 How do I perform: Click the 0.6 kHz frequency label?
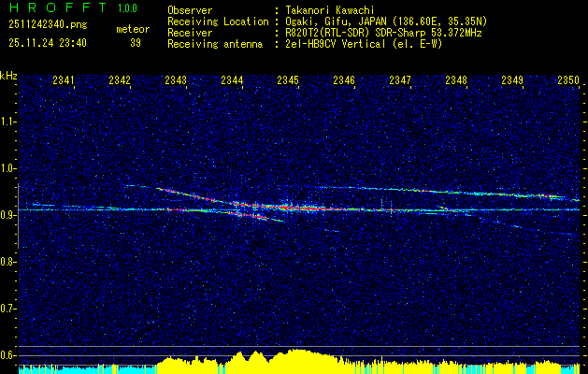click(x=7, y=355)
